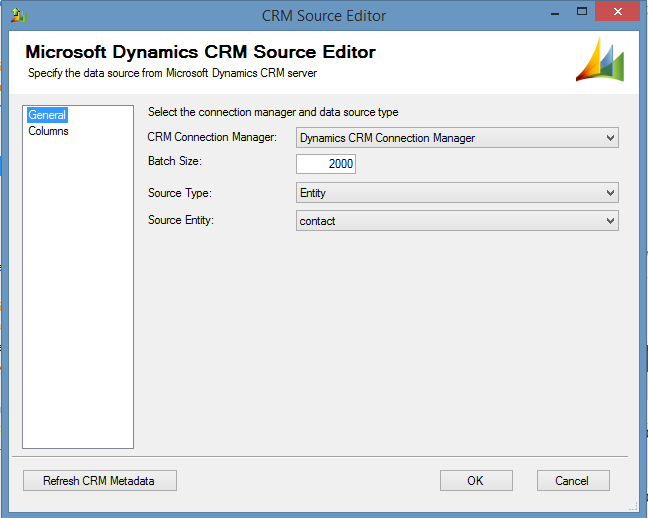The width and height of the screenshot is (648, 518).
Task: Click into the Batch Size field
Action: (x=326, y=164)
